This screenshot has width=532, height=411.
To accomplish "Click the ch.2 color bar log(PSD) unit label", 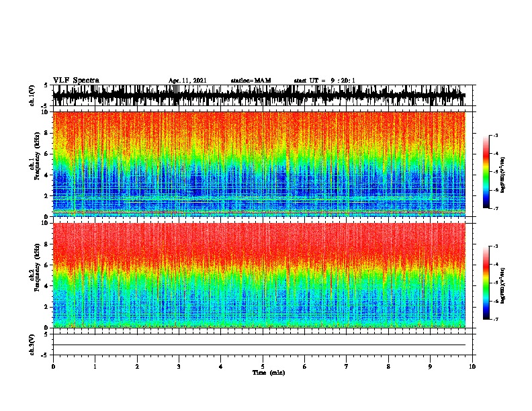I will coord(503,285).
